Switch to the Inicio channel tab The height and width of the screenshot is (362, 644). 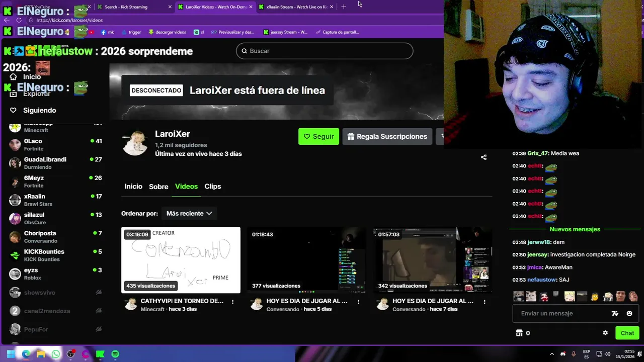(x=133, y=186)
